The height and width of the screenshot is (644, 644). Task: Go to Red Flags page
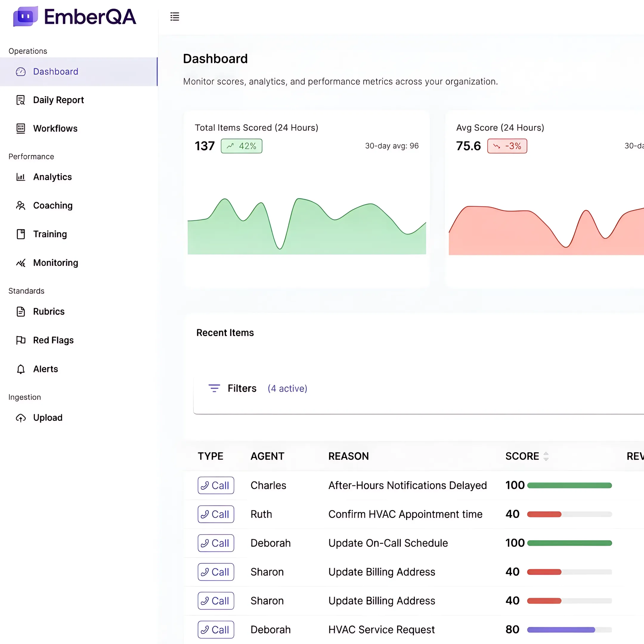pyautogui.click(x=79, y=340)
